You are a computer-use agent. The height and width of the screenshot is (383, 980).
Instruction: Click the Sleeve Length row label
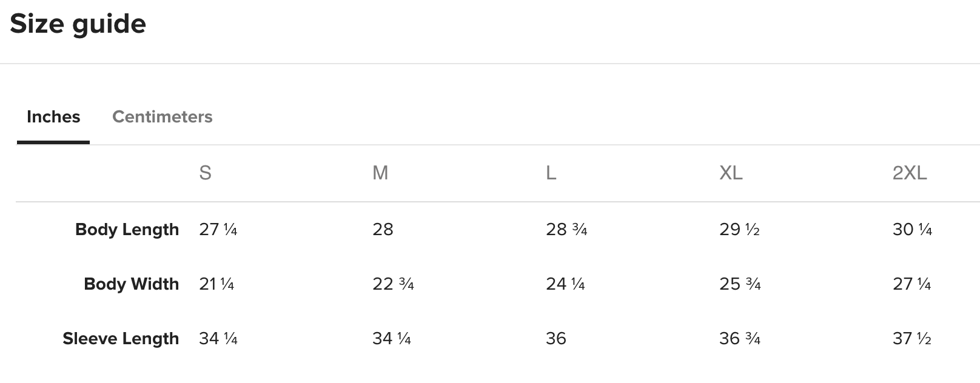tap(121, 338)
